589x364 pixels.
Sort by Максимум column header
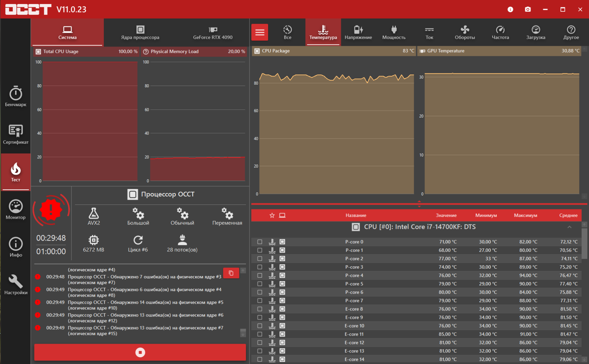point(525,215)
